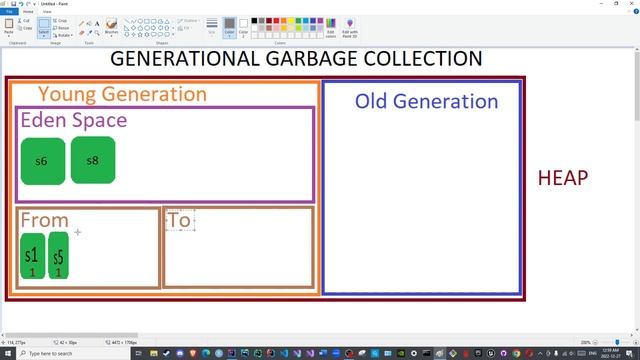Switch to the Home ribbon tab
Viewport: 640px width, 360px height.
click(x=28, y=11)
